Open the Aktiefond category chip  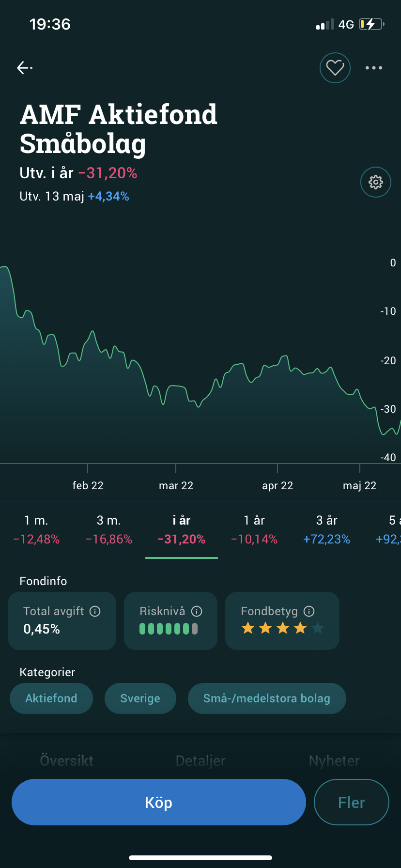51,698
